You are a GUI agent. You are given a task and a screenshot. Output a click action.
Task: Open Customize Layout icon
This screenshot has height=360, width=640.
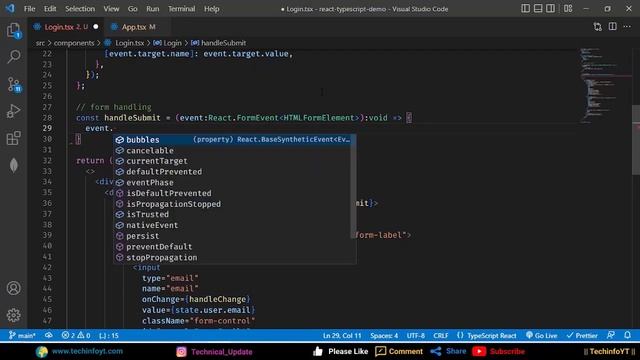pos(568,9)
